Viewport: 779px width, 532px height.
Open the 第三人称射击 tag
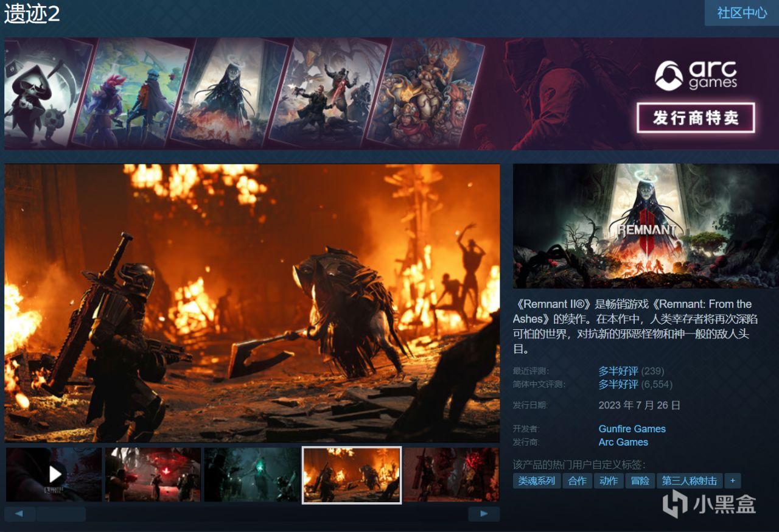690,481
